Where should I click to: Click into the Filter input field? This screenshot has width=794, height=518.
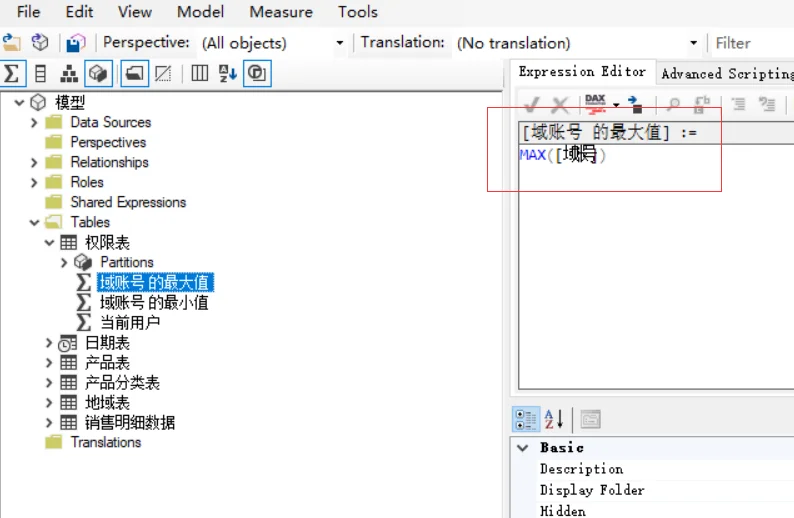752,43
